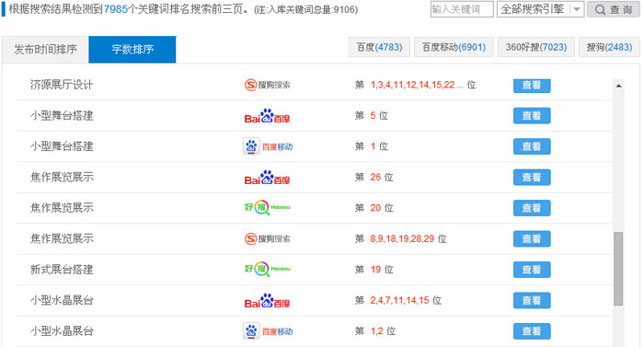
Task: Click 查看 for 焦作展览展示 rank 26
Action: (532, 178)
